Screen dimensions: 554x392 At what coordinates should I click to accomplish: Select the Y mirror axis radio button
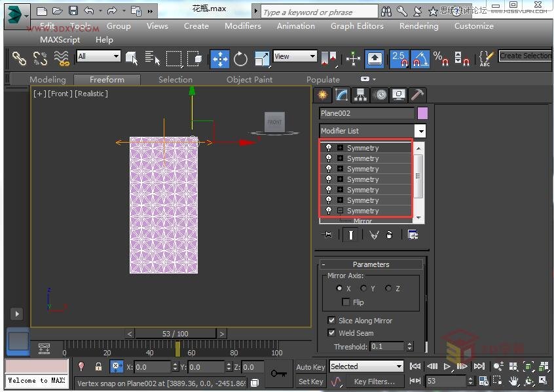[x=363, y=289]
